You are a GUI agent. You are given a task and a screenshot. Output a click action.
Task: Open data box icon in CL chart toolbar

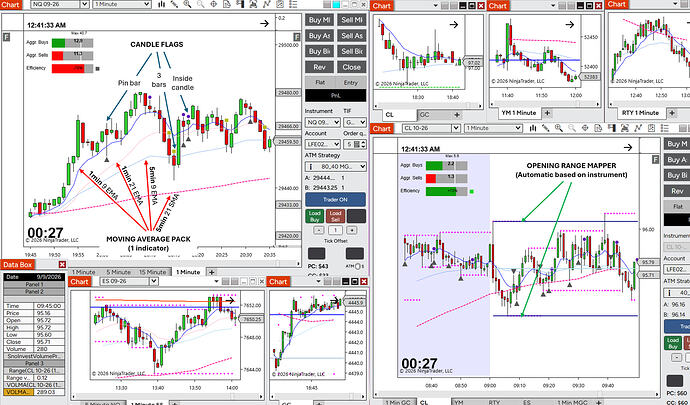coord(598,128)
